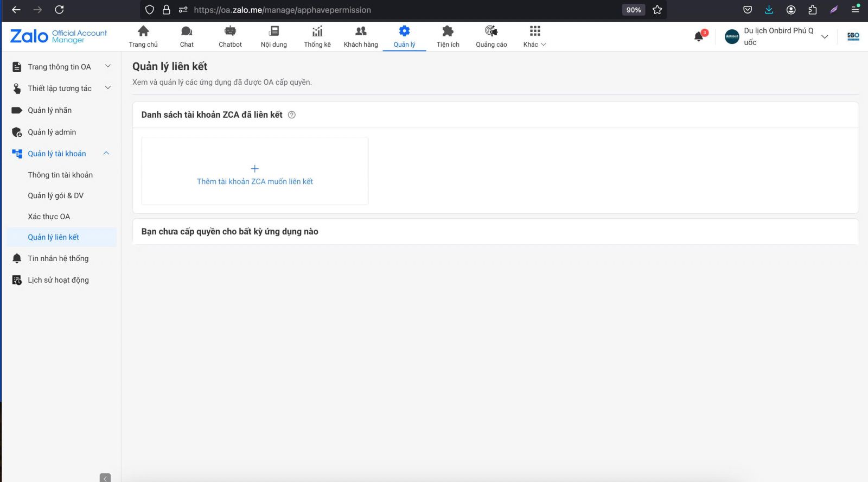Collapse Quản lý tài khoản section

(106, 154)
